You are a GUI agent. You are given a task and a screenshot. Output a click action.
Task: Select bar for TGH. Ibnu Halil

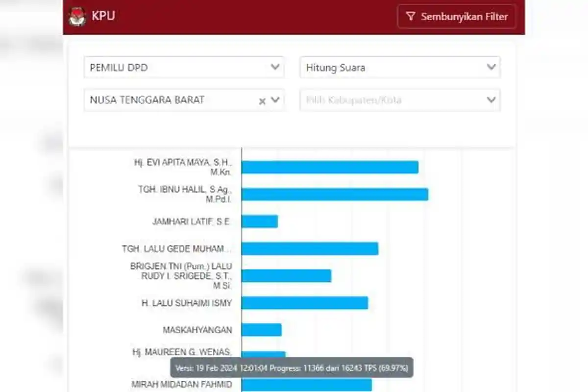coord(334,195)
